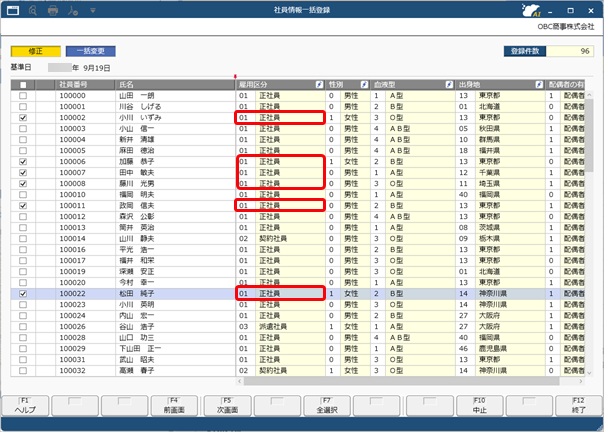Open the settings tool icon with checkmark
Viewport: 604px width, 432px height.
(73, 10)
